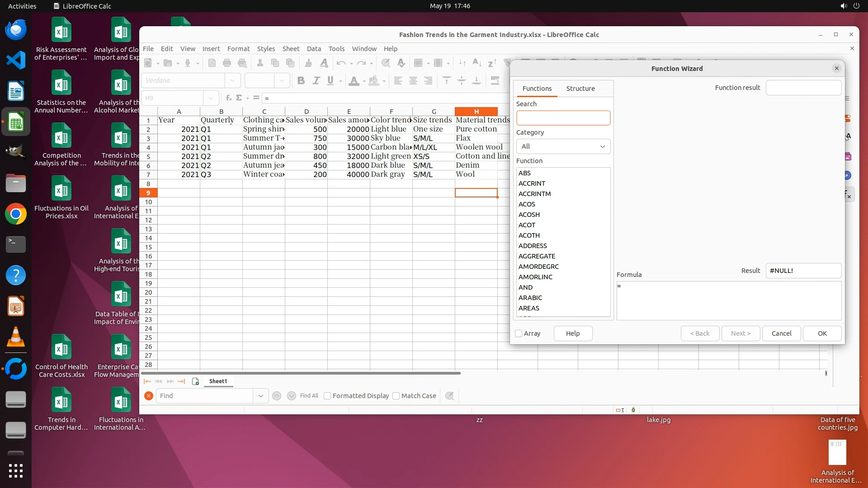
Task: Enable the Array checkbox
Action: [x=519, y=333]
